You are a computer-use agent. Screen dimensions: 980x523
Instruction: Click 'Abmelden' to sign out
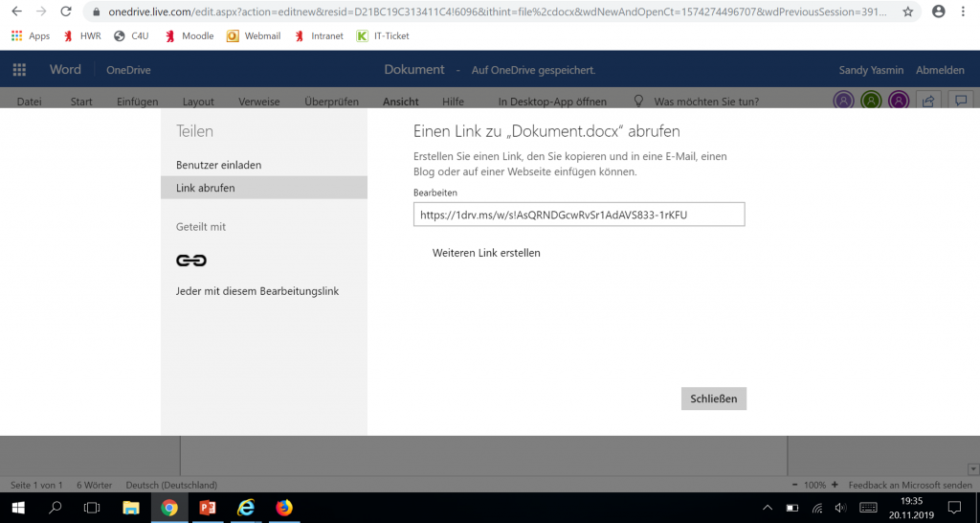940,70
